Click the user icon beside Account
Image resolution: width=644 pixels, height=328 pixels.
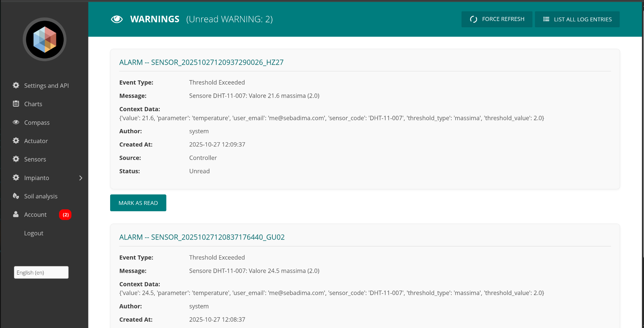click(16, 214)
